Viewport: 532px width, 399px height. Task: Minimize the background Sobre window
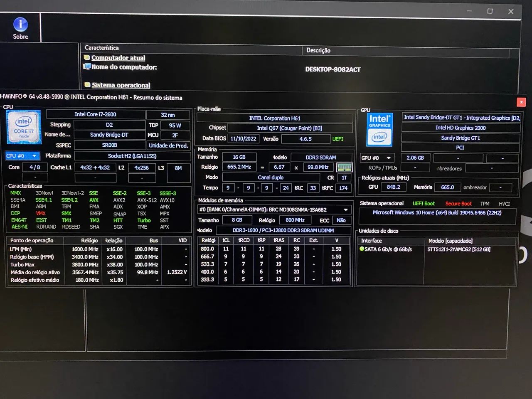coord(469,11)
